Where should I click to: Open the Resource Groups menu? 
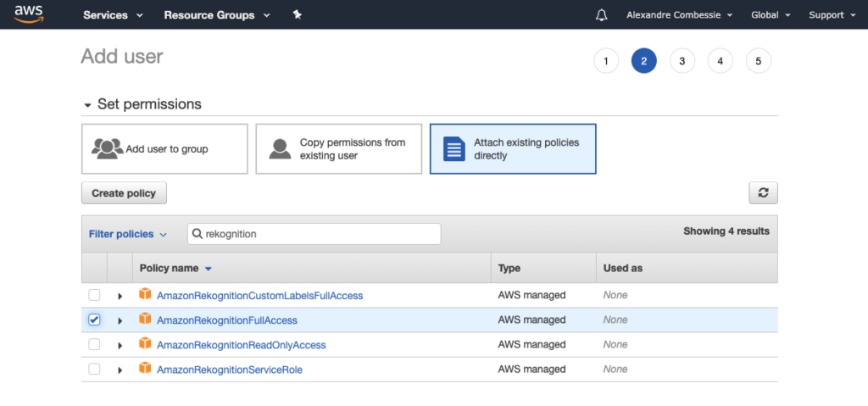[x=217, y=15]
